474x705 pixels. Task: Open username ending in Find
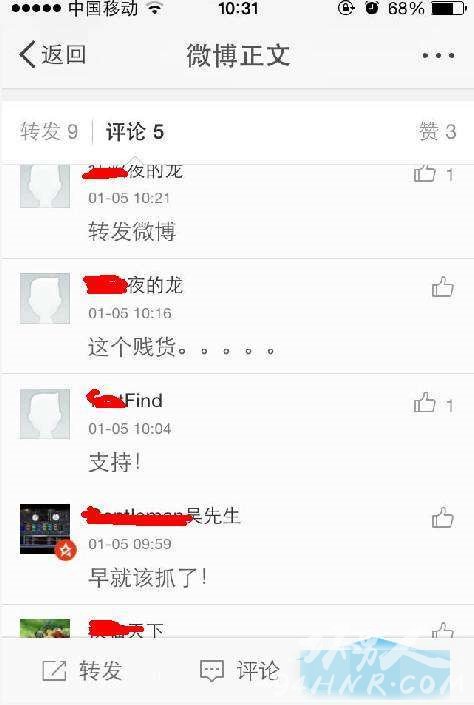click(x=124, y=399)
